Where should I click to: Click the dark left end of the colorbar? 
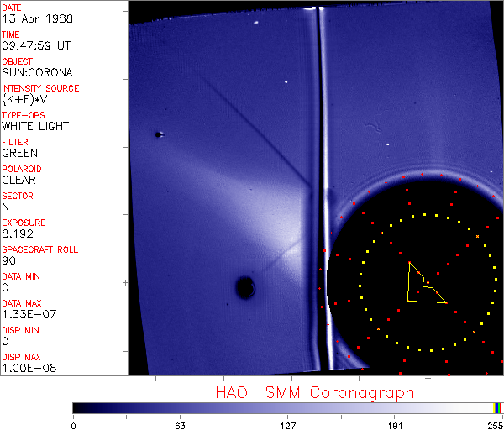(x=80, y=407)
